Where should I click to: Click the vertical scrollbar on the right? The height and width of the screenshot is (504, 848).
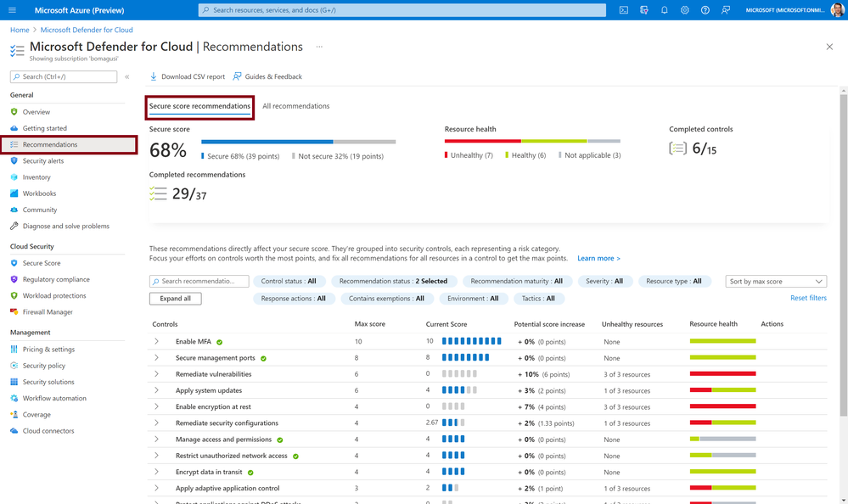coord(844,255)
